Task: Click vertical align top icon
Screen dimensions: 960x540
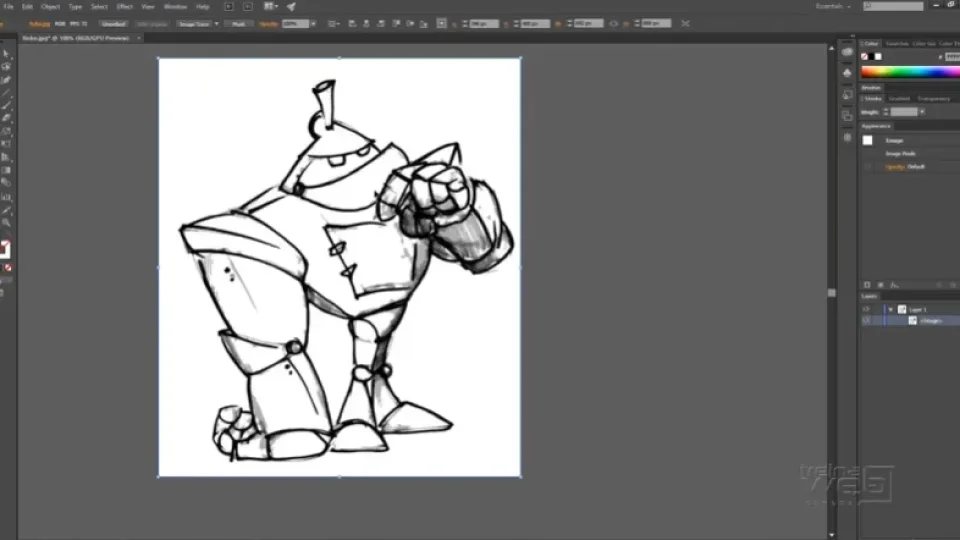Action: [x=396, y=24]
